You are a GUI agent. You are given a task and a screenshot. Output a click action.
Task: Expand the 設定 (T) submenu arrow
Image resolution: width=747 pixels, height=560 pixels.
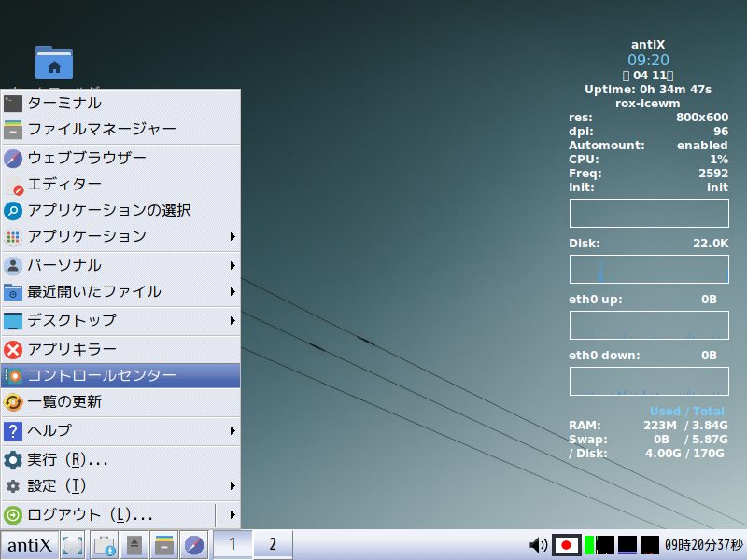(x=233, y=485)
